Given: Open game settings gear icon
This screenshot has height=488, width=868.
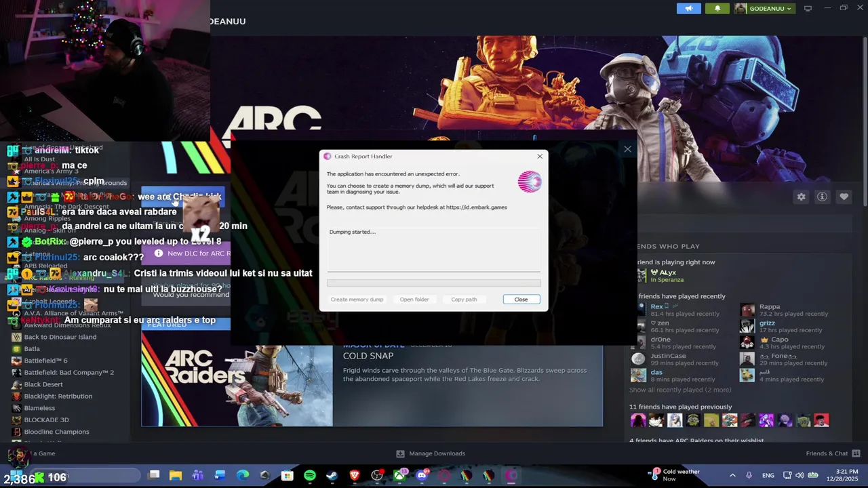Looking at the screenshot, I should (801, 197).
